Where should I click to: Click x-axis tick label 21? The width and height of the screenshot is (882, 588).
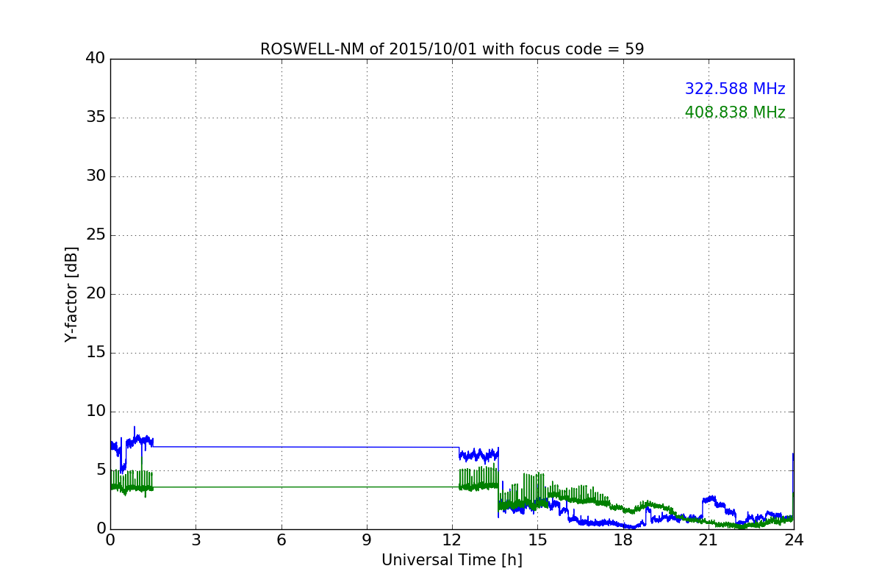point(709,540)
